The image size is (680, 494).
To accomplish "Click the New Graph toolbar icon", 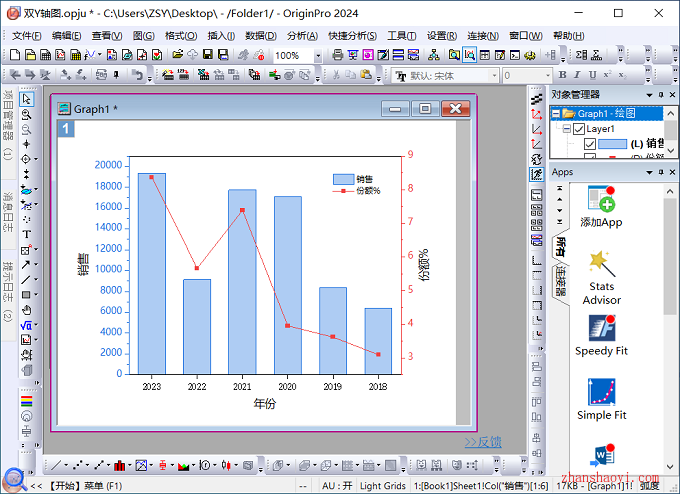I will [x=60, y=55].
